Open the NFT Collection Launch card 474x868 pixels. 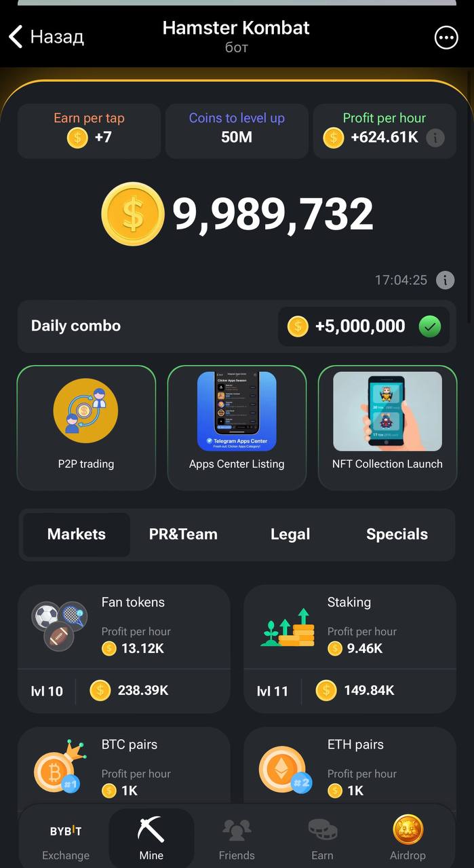(x=387, y=428)
